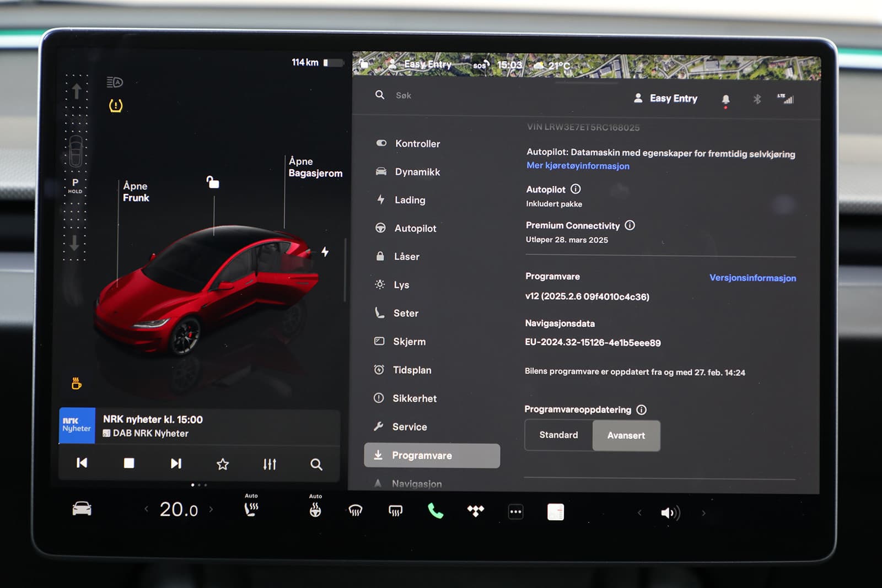Tap the orange heating indicator icon
This screenshot has height=588, width=882.
coord(77,383)
